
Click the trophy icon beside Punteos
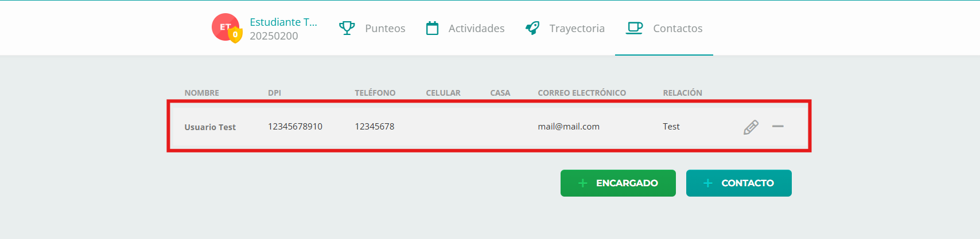(x=347, y=28)
